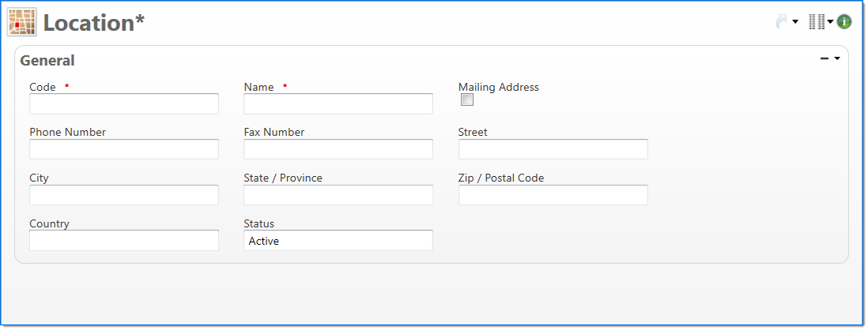Click into the City text box
Screen dimensions: 868x330
123,195
